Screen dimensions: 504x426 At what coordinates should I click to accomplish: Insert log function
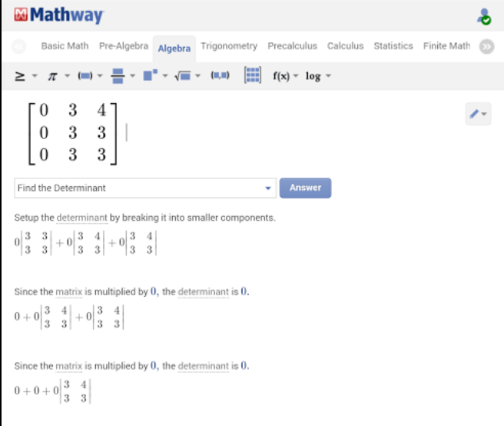point(313,76)
